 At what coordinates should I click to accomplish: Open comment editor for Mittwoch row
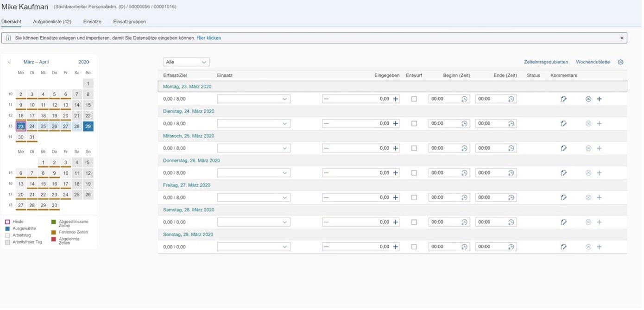point(564,148)
